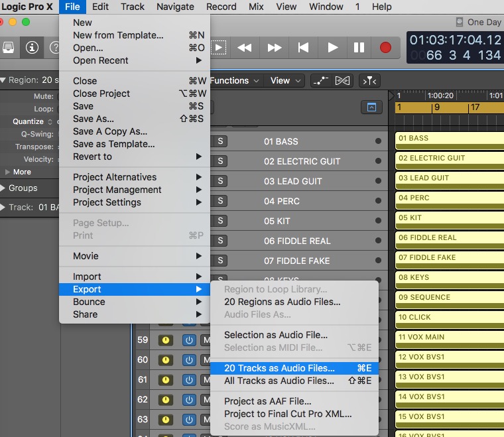Choose Project to Final Cut Pro XML
The width and height of the screenshot is (504, 437).
[294, 414]
